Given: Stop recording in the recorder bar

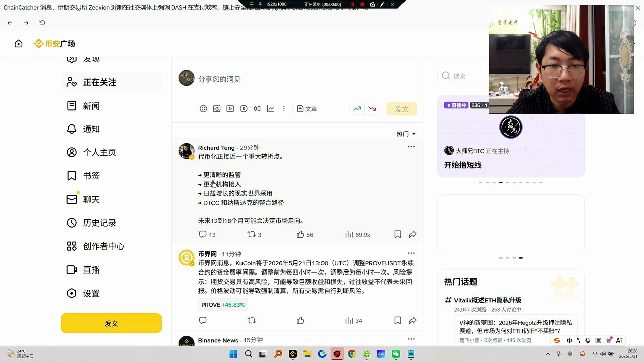Looking at the screenshot, I should point(362,4).
